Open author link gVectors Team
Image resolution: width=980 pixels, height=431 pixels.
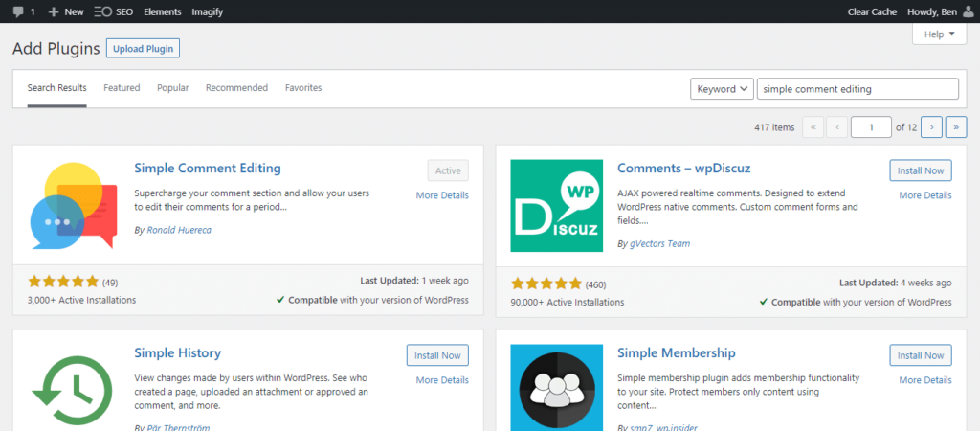pyautogui.click(x=660, y=243)
